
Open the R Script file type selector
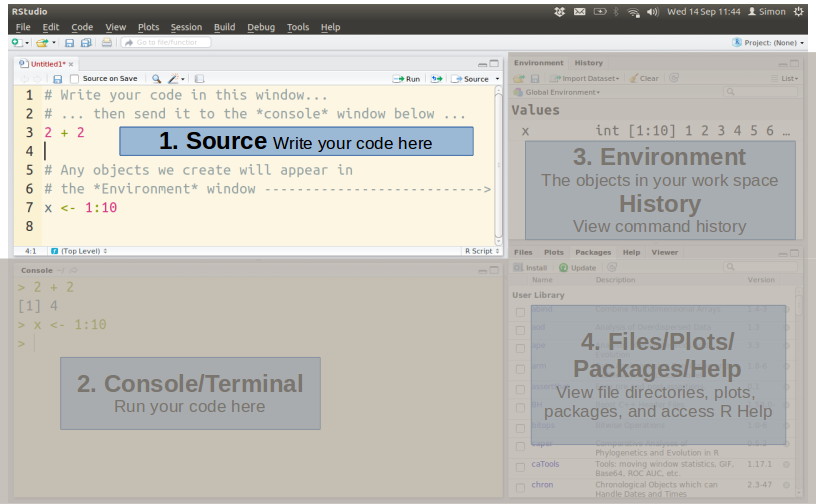click(482, 251)
